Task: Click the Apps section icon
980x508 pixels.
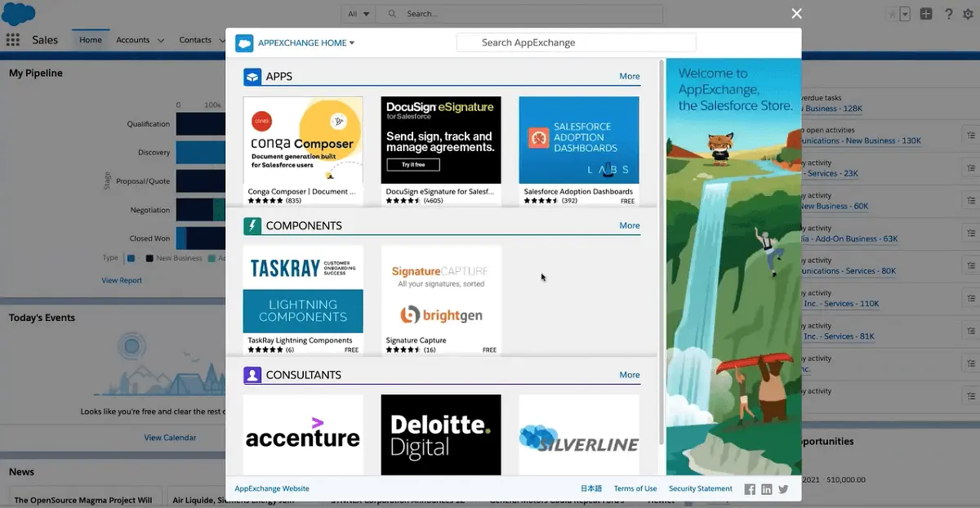Action: [252, 77]
